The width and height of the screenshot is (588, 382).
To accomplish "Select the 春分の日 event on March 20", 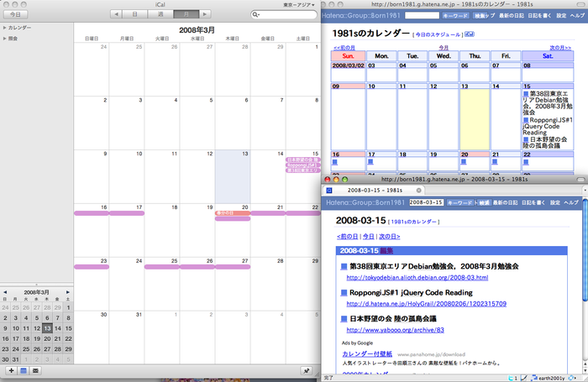I will [x=233, y=213].
